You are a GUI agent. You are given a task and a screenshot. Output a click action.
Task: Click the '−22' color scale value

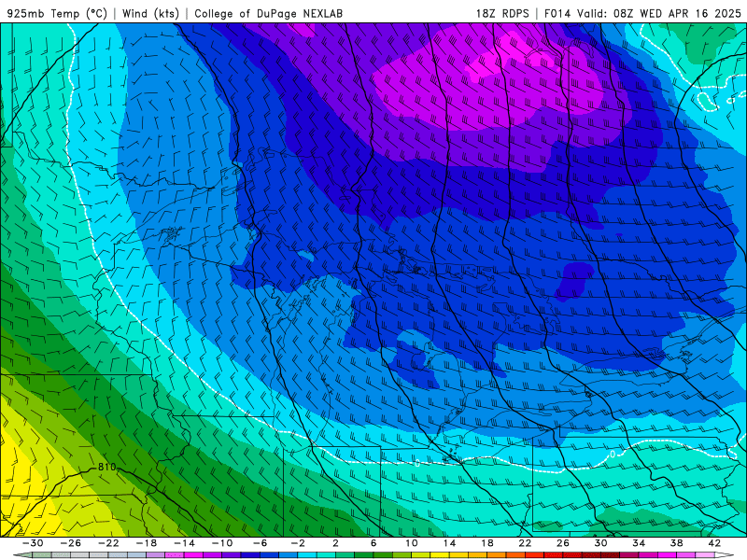click(x=108, y=543)
